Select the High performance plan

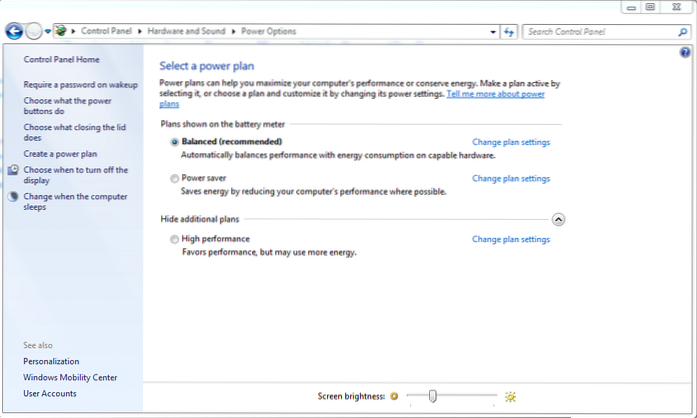[174, 239]
